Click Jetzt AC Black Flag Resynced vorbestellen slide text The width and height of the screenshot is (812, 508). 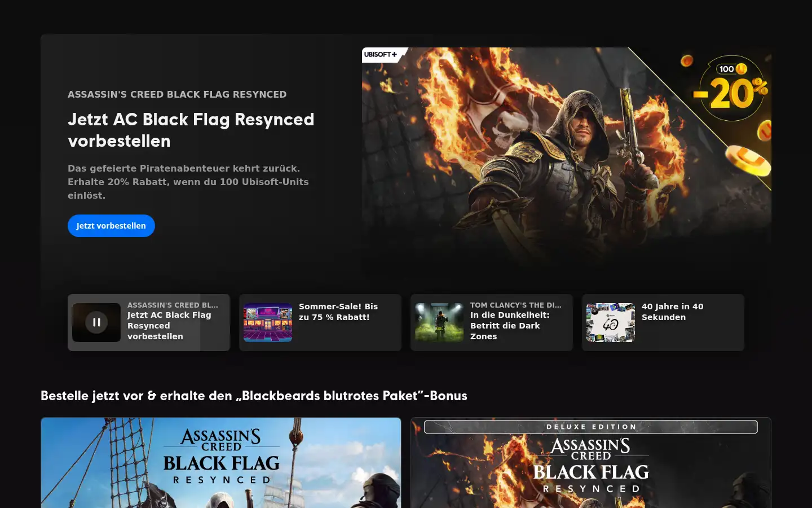[169, 326]
